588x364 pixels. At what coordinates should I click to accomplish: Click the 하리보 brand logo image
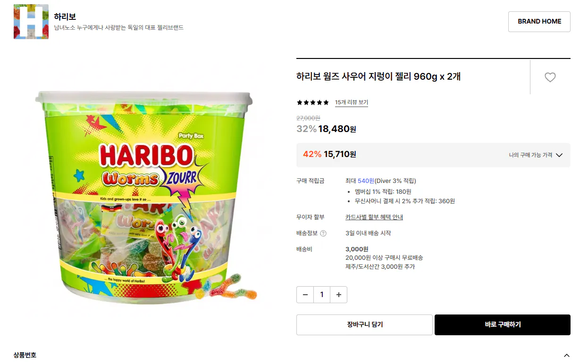31,21
